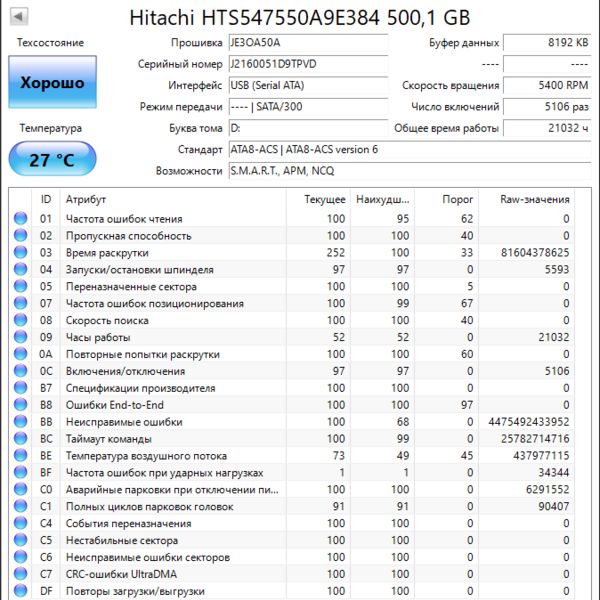600x600 pixels.
Task: Click status icon for attribute C6 row
Action: pyautogui.click(x=21, y=557)
